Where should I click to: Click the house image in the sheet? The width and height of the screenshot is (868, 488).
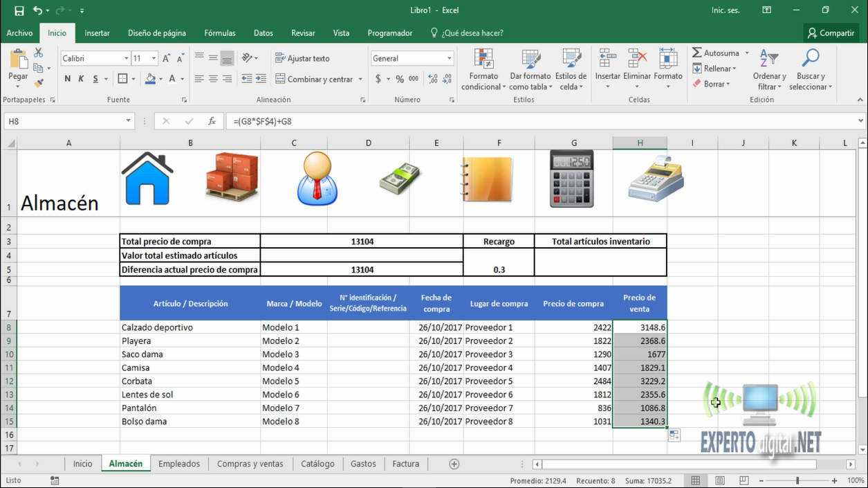(x=147, y=179)
